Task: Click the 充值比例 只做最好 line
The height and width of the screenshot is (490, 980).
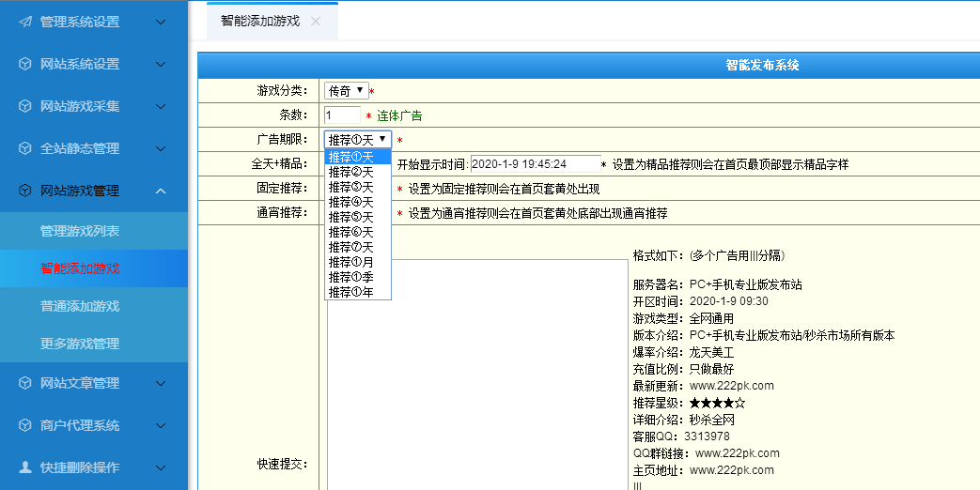Action: [683, 369]
